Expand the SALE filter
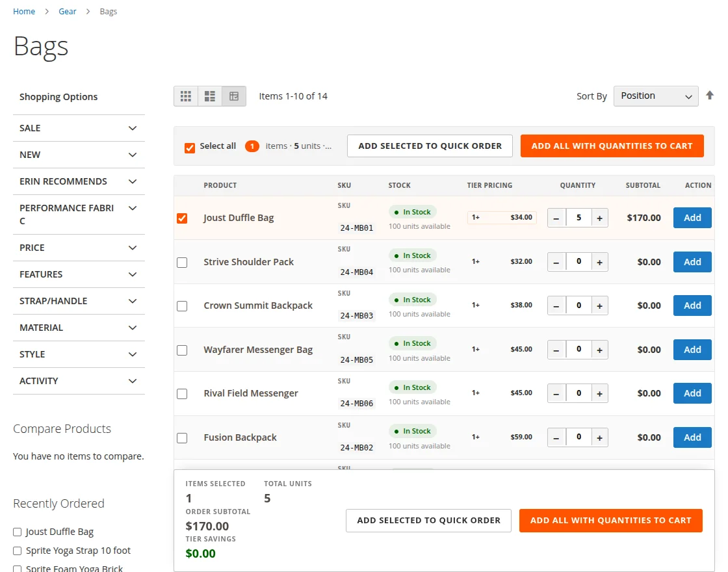 79,128
